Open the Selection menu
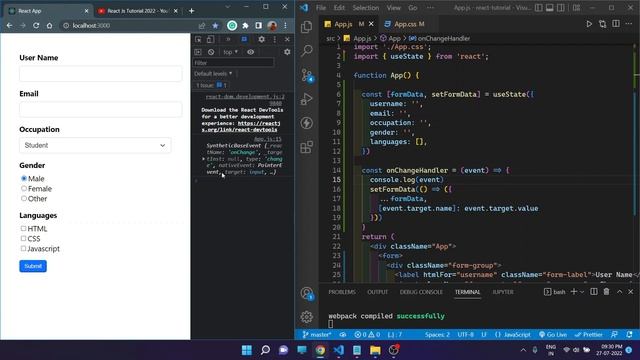The width and height of the screenshot is (640, 360). (366, 8)
